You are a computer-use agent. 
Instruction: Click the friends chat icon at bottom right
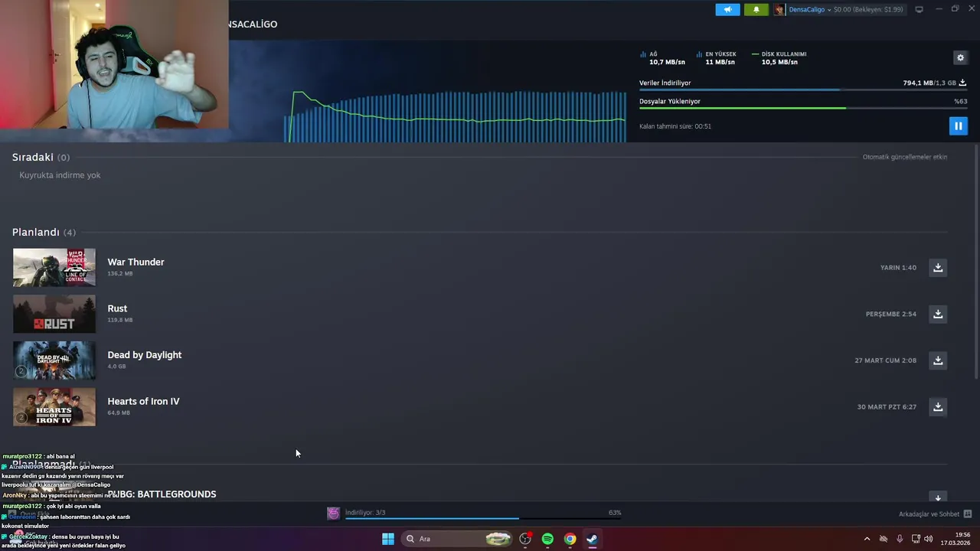click(967, 514)
